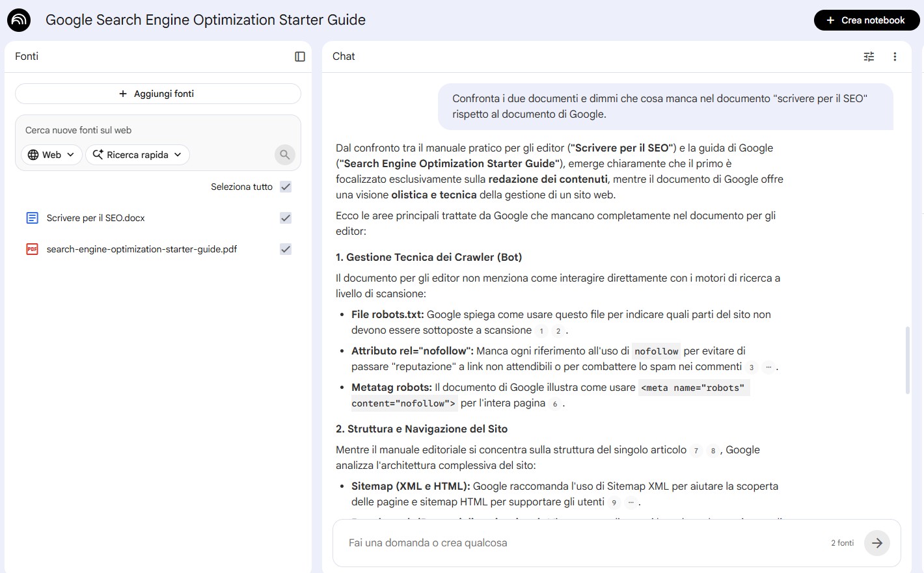
Task: Open the NotebookLM home logo
Action: (x=19, y=20)
